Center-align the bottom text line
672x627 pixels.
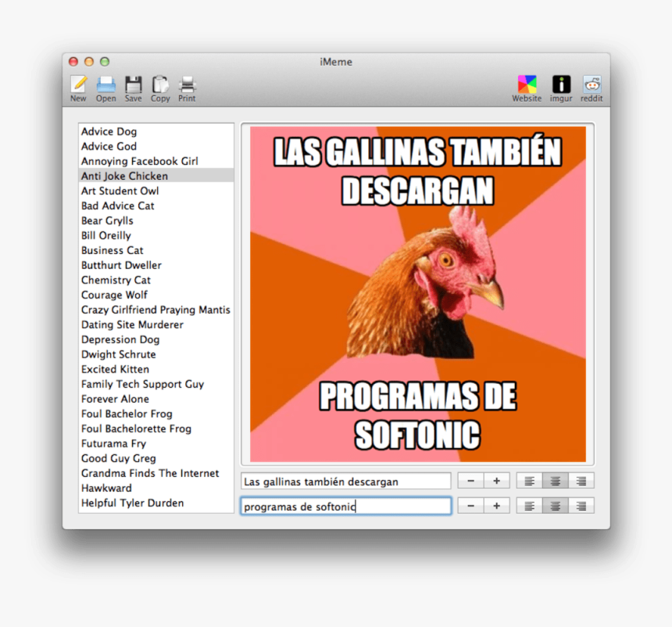(x=556, y=506)
